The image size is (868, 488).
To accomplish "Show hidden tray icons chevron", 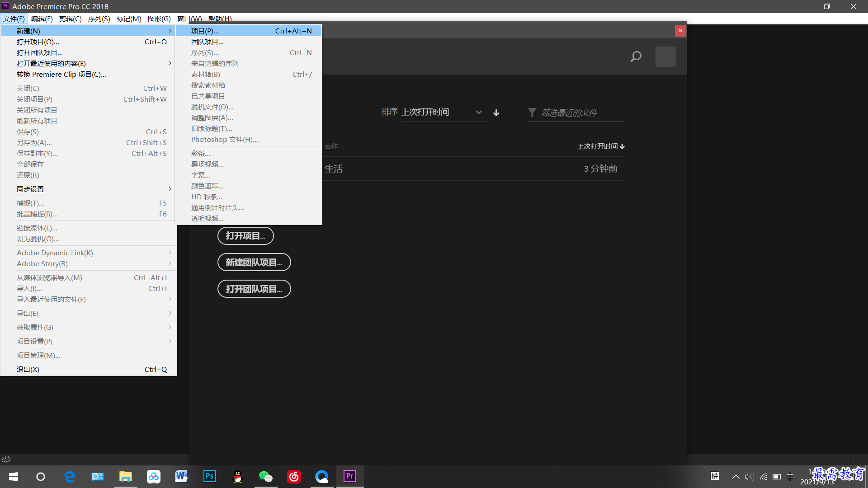I will point(736,477).
